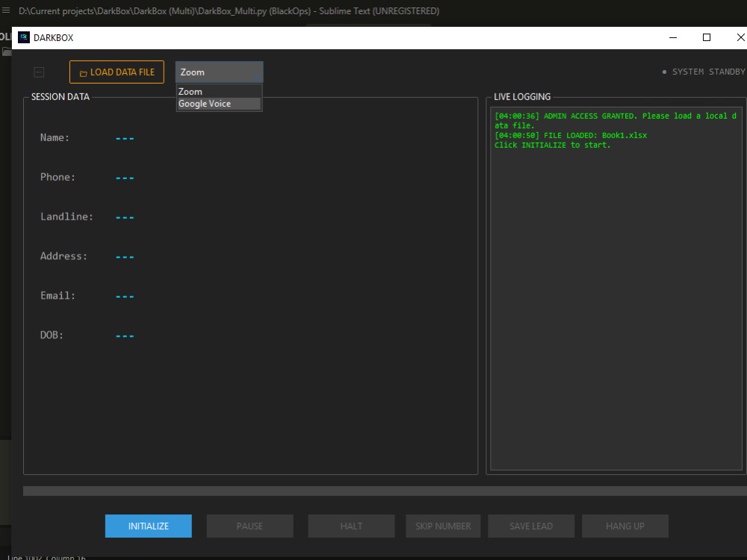Click the SAVE LEAD button
747x560 pixels.
[531, 526]
